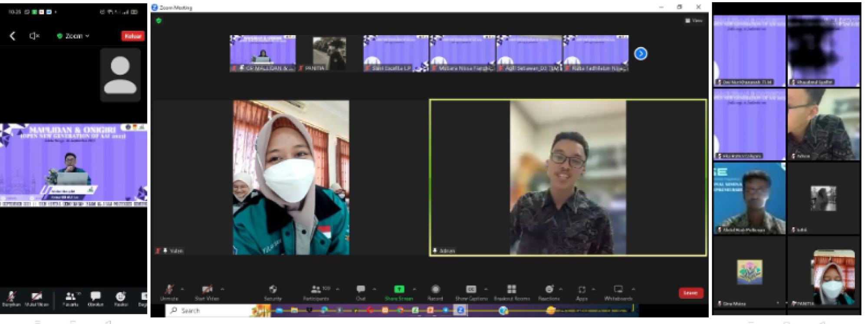
Task: Open Whiteboards tool
Action: pos(618,290)
